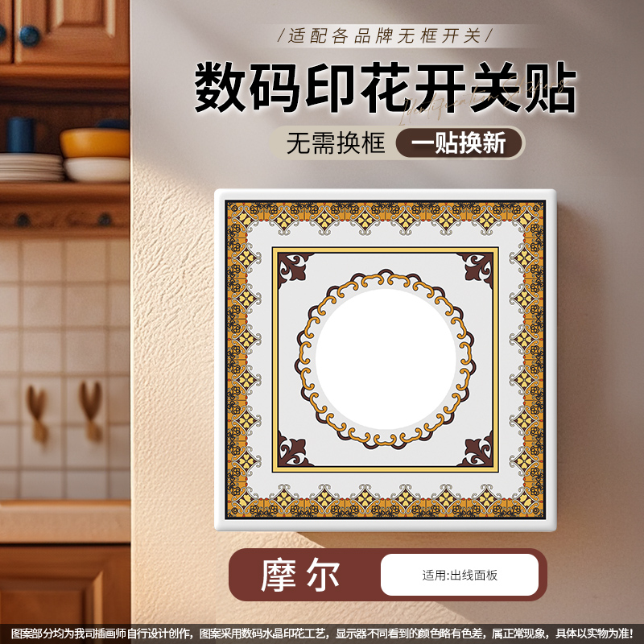
Task: Click the disclaimer text at bottom
Action: coord(322,633)
